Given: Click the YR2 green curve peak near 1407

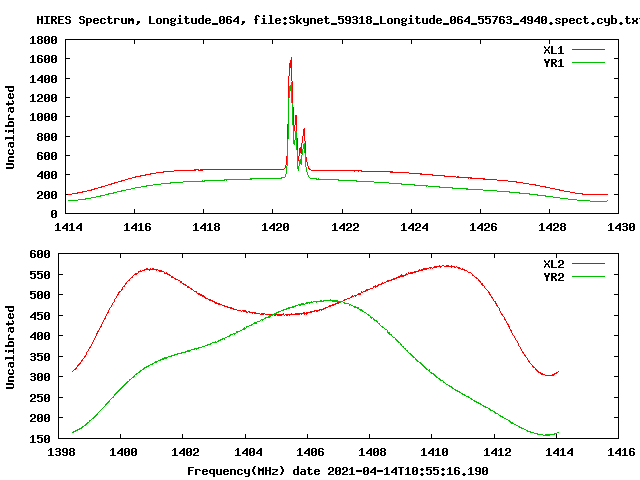Looking at the screenshot, I should 329,300.
